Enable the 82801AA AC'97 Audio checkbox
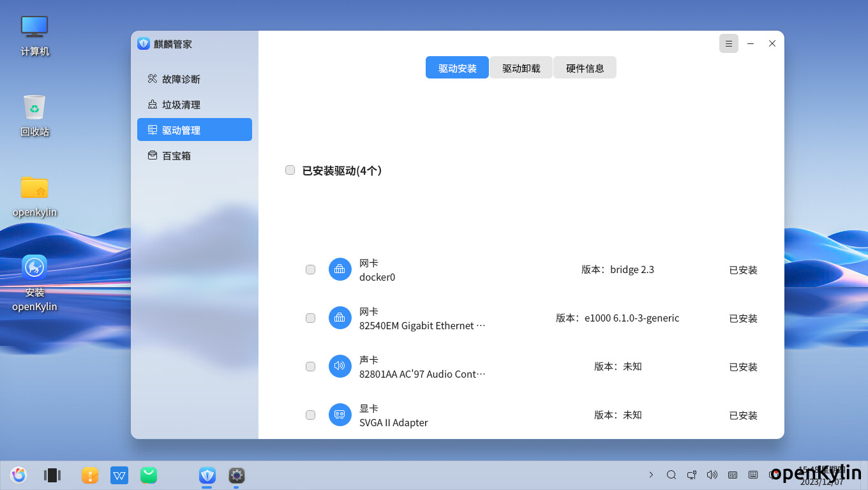Screen dimensions: 868x490 (x=311, y=367)
